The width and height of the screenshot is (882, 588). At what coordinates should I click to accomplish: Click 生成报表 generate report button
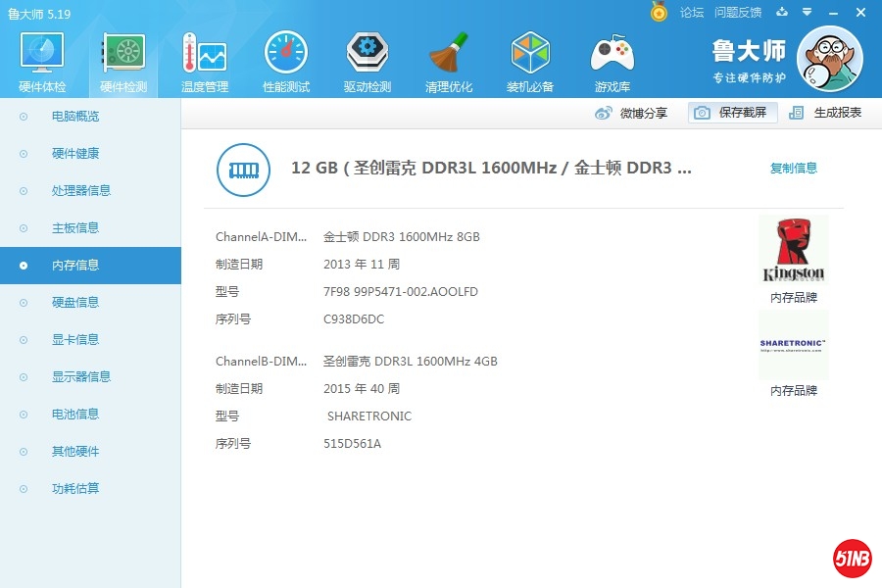point(826,113)
